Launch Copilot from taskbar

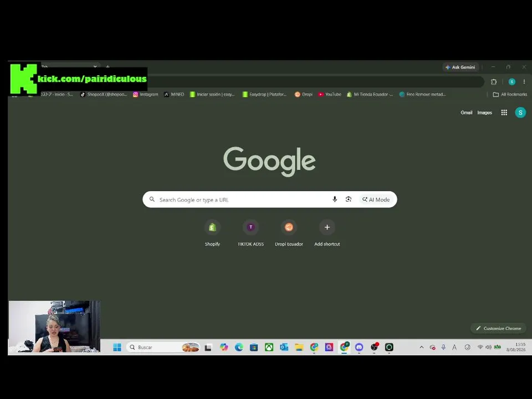coord(224,347)
